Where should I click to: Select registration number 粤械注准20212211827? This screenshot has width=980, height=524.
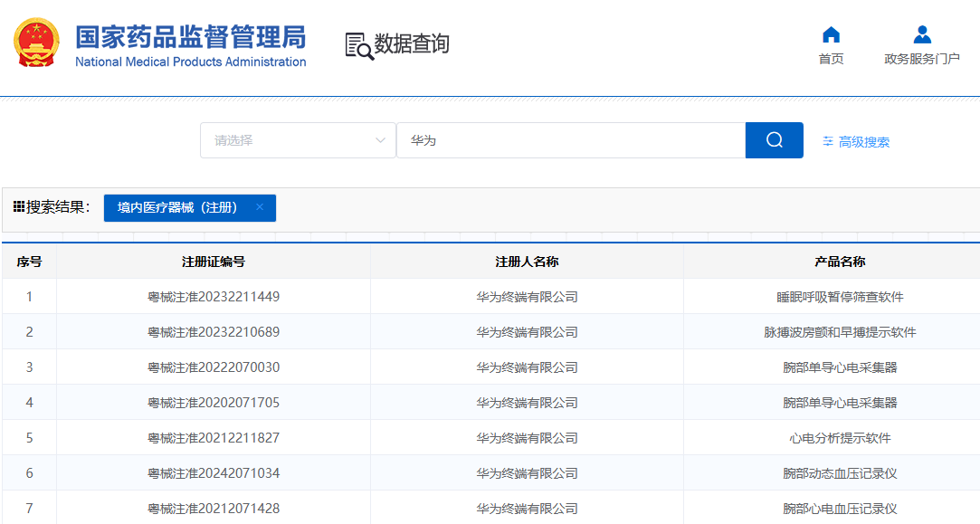click(x=214, y=438)
